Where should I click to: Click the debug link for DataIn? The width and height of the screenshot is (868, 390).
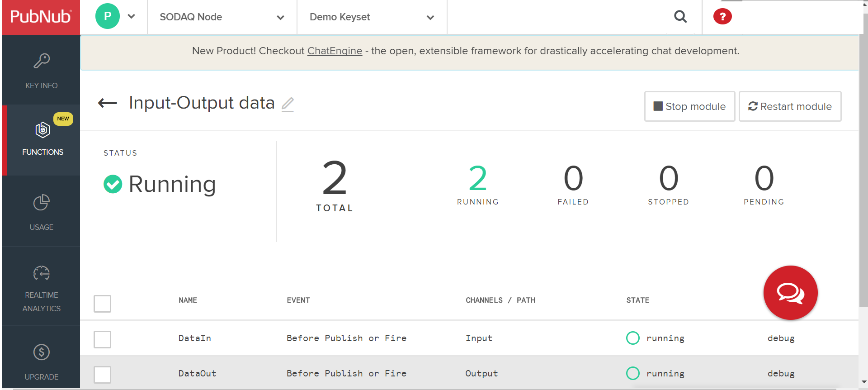click(x=781, y=338)
